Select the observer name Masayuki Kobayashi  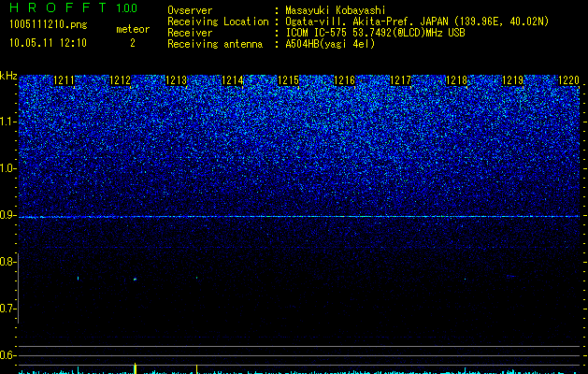pos(336,10)
